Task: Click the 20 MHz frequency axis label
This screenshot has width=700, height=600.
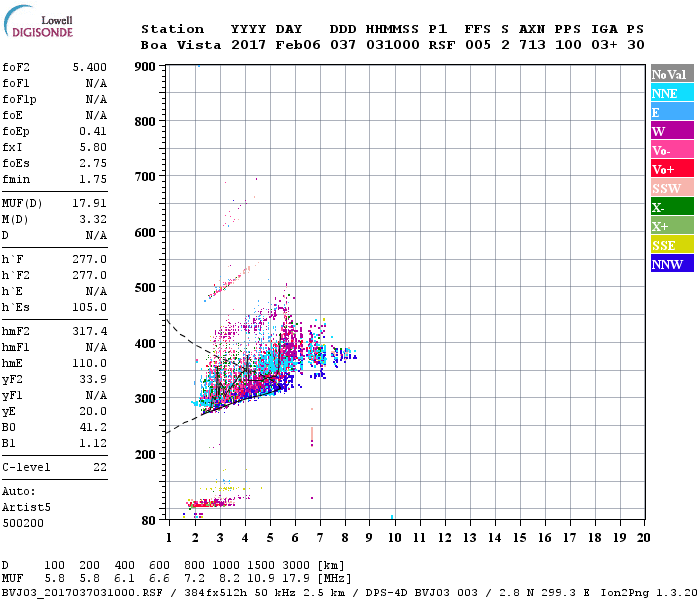Action: (643, 538)
